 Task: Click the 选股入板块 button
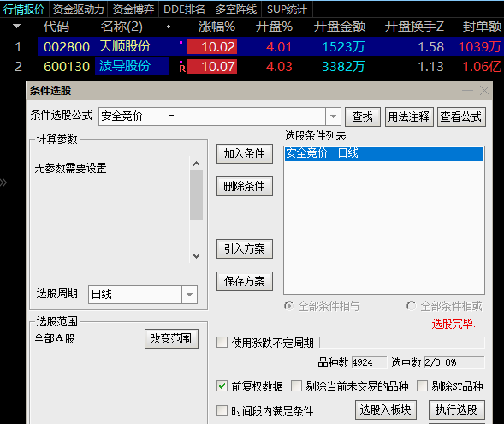tap(386, 409)
